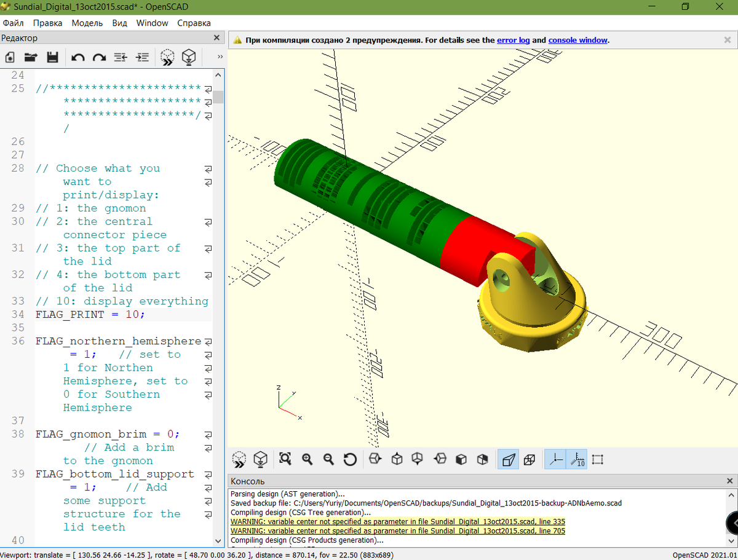Switch to the orthogonal view icon
Viewport: 738px width, 560px height.
pyautogui.click(x=529, y=459)
